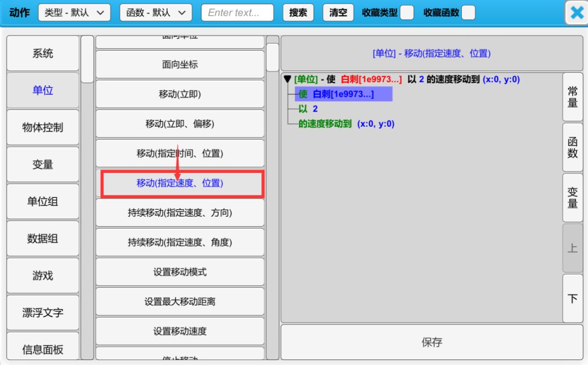588x365 pixels.
Task: Collapse the [单位] action tree triangle
Action: pos(287,79)
